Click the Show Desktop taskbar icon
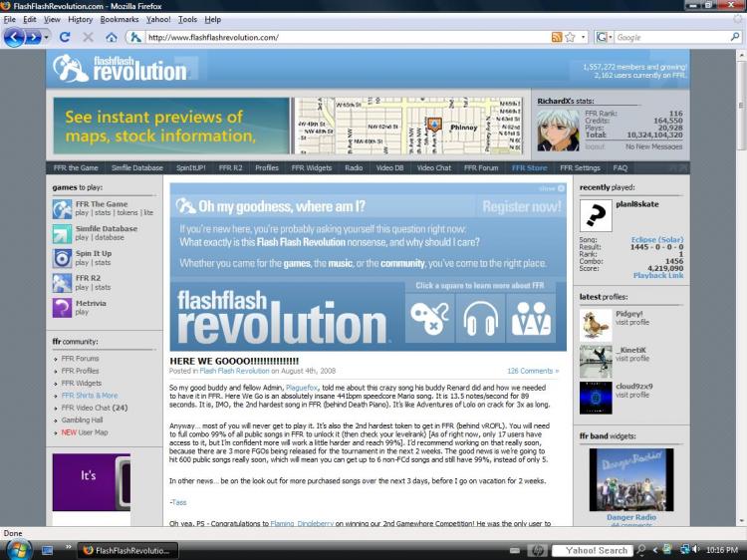This screenshot has height=560, width=747. [x=47, y=550]
